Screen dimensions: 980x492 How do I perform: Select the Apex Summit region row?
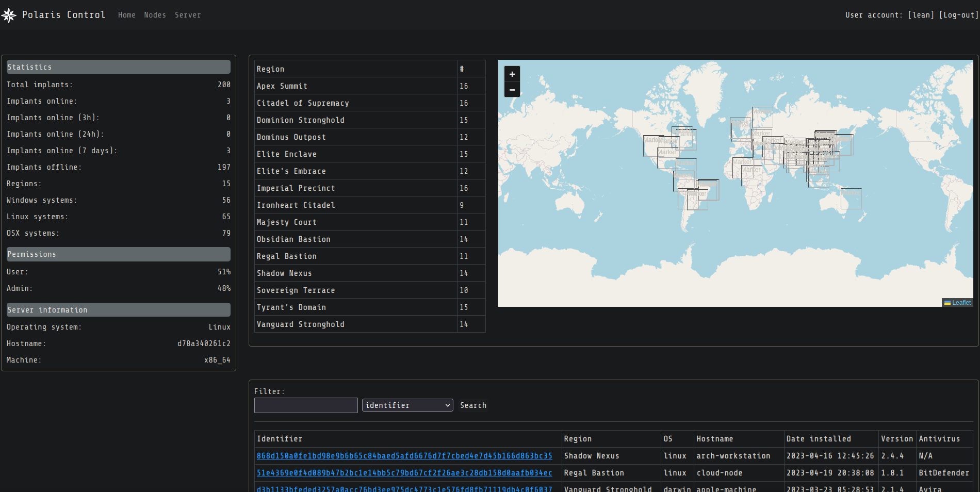coord(370,86)
